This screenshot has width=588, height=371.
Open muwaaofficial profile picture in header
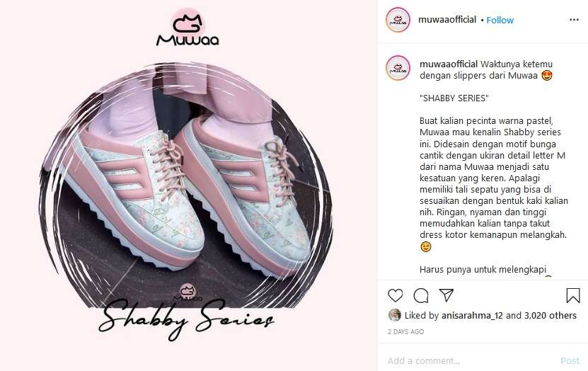[x=398, y=20]
